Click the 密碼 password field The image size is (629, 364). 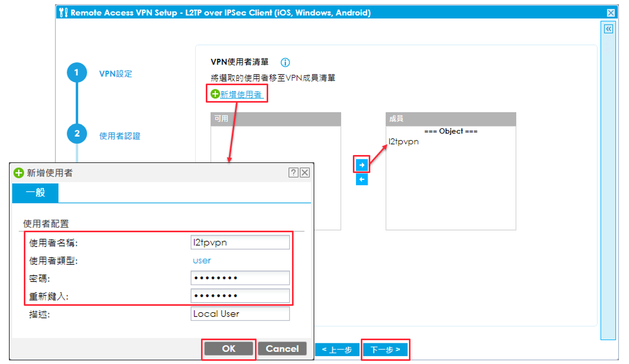point(240,278)
